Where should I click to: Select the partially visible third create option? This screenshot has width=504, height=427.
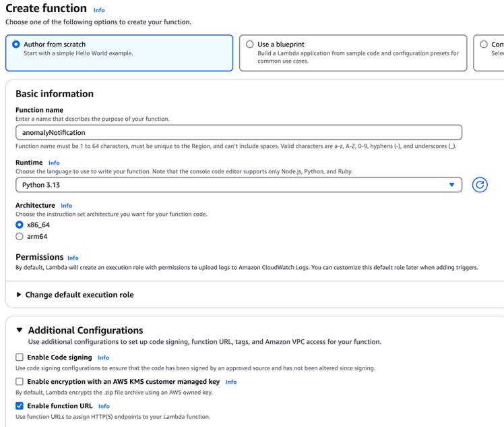[x=484, y=45]
